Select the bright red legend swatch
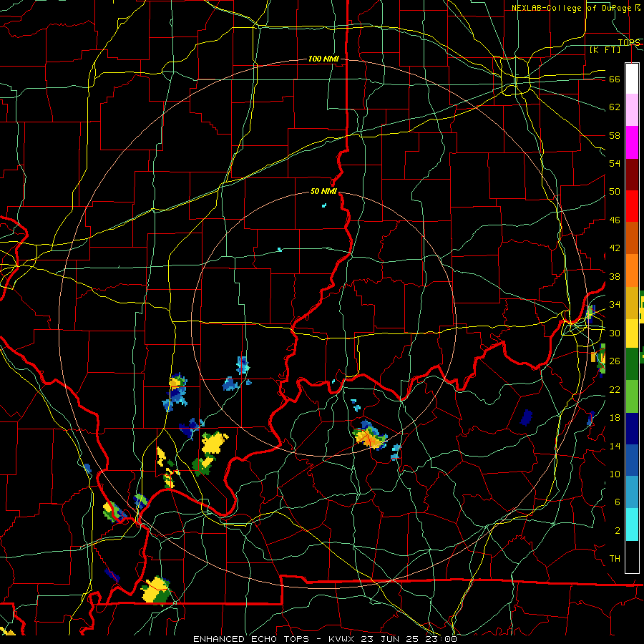Viewport: 644px width, 644px height. [x=632, y=206]
